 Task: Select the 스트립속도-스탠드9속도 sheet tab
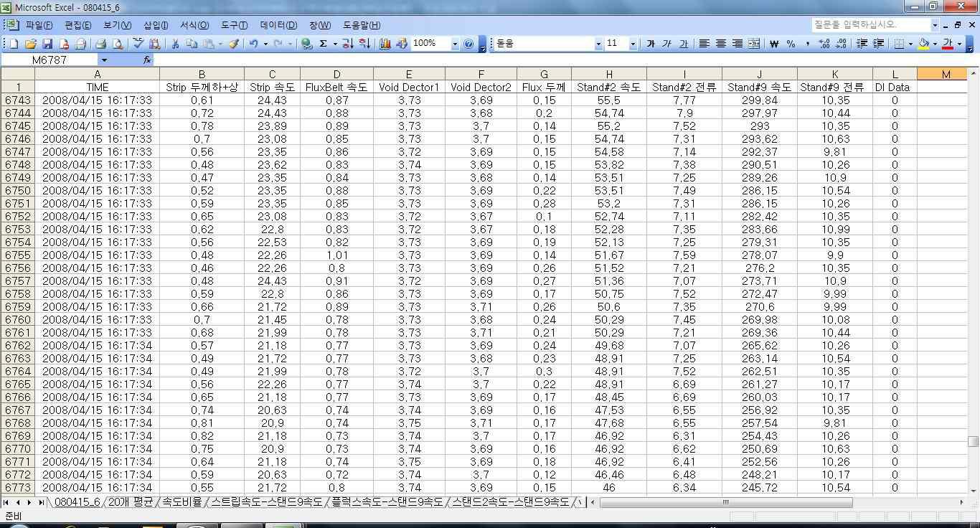click(266, 502)
